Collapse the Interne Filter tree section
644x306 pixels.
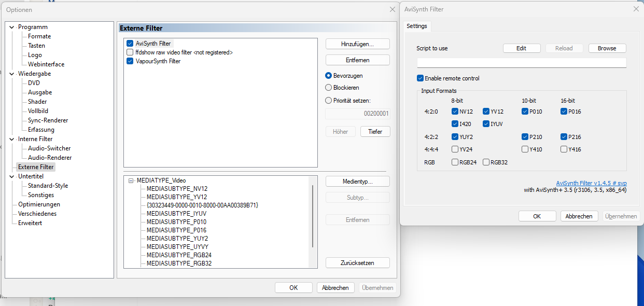coord(11,139)
